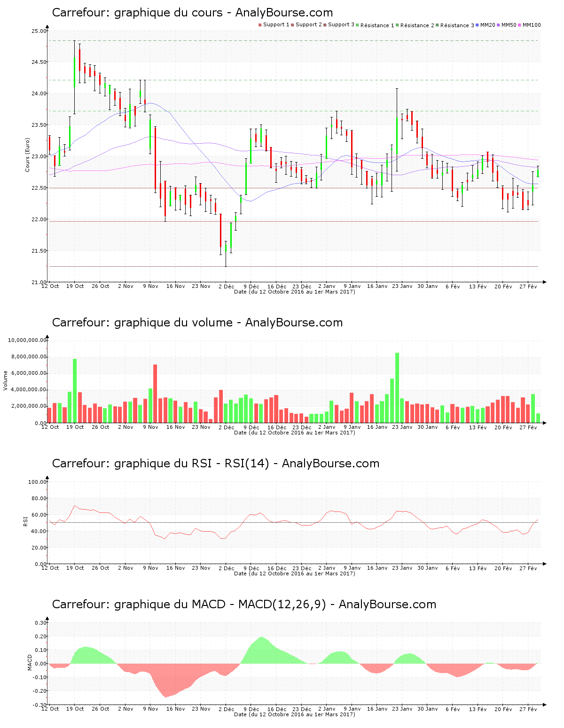Click the MACD(12,26,9) chart title
The height and width of the screenshot is (728, 564).
pos(244,604)
